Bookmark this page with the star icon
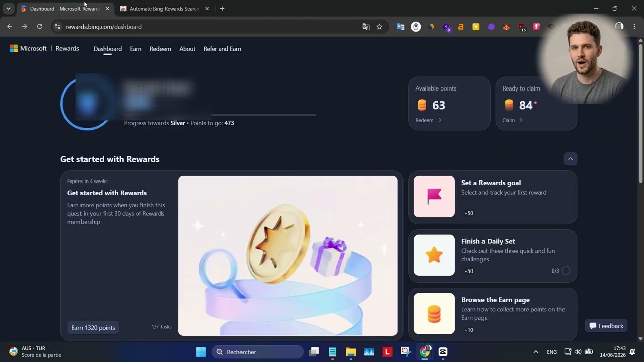Screen dimensions: 644x362 (379, 27)
